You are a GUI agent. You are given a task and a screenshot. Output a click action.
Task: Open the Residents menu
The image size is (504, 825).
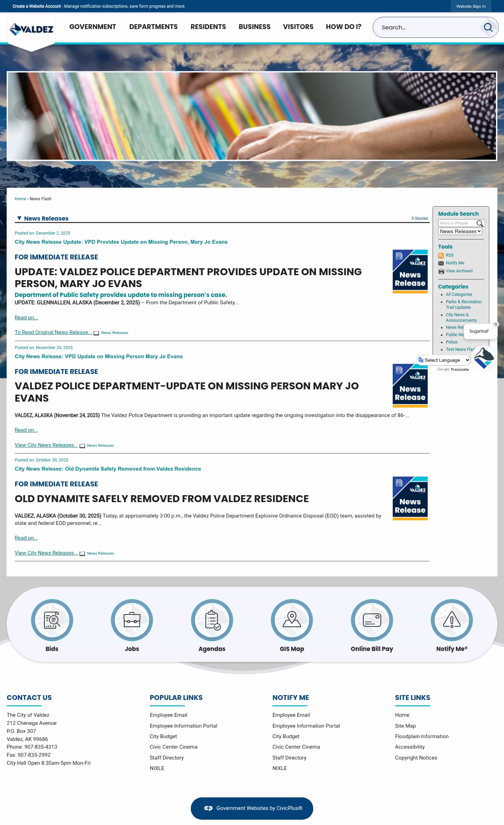click(208, 27)
